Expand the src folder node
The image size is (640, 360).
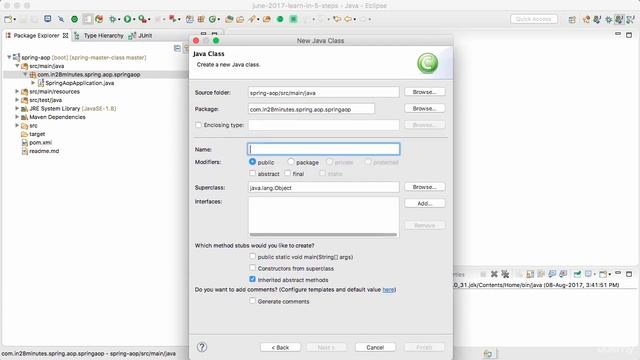[17, 126]
